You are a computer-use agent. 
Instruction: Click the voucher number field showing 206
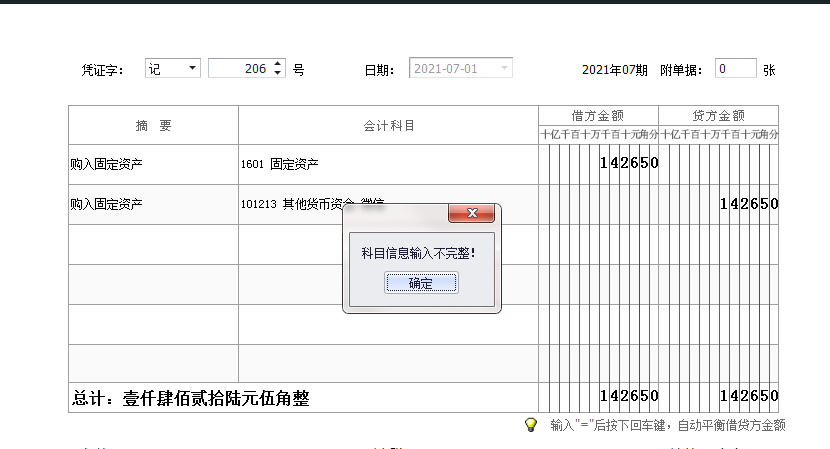pos(239,69)
